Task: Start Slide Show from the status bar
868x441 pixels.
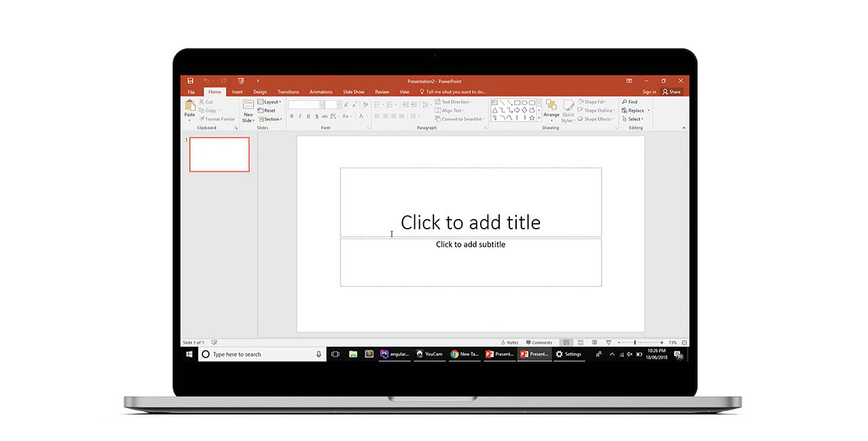Action: [x=608, y=343]
